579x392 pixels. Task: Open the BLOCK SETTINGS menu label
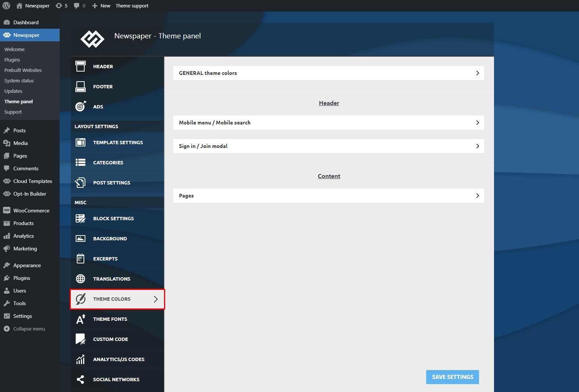tap(113, 218)
